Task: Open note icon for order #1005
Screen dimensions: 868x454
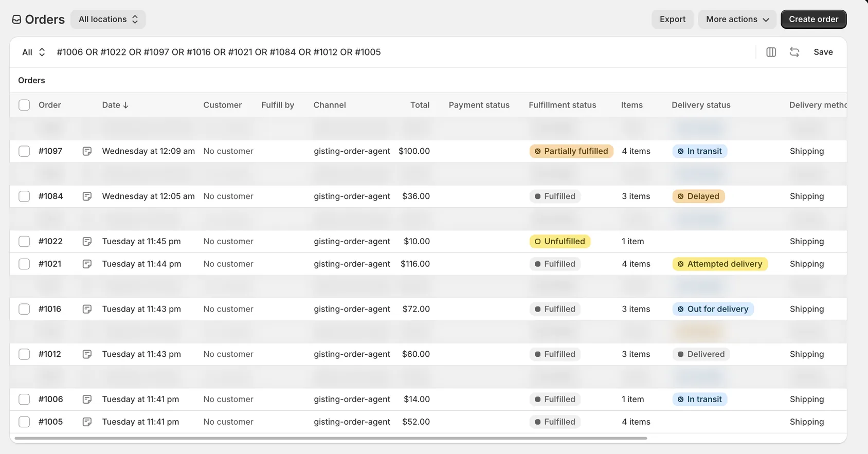Action: click(87, 422)
